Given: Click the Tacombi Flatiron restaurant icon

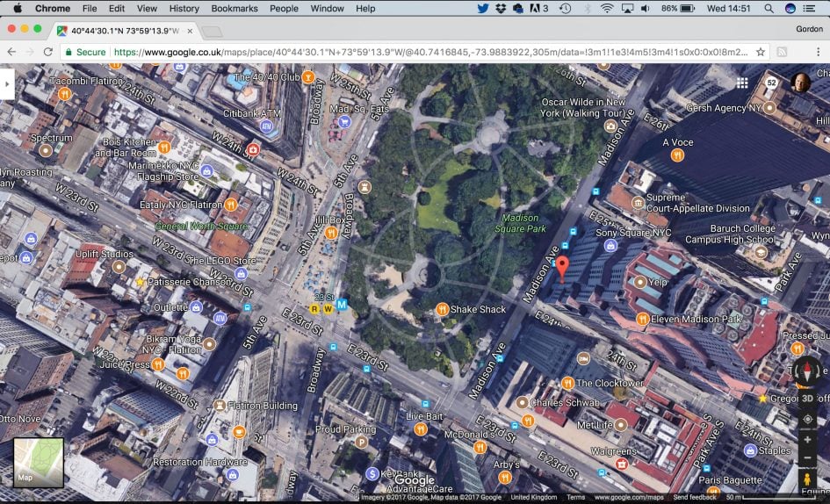Looking at the screenshot, I should (65, 94).
